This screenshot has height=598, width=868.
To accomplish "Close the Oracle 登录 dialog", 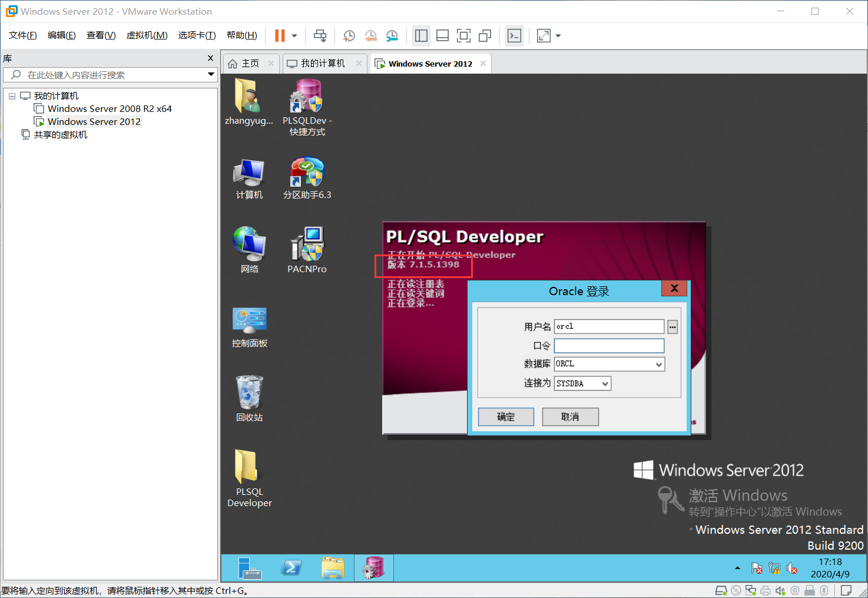I will coord(674,288).
